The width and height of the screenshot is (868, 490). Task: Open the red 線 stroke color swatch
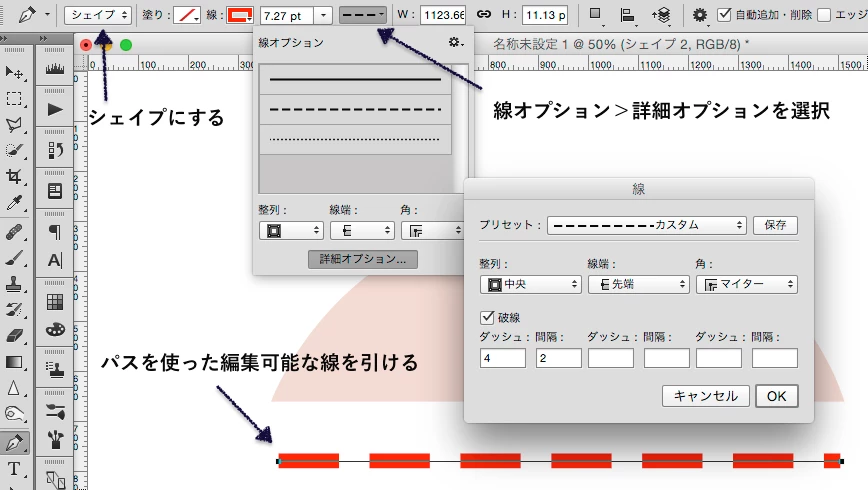pyautogui.click(x=240, y=15)
